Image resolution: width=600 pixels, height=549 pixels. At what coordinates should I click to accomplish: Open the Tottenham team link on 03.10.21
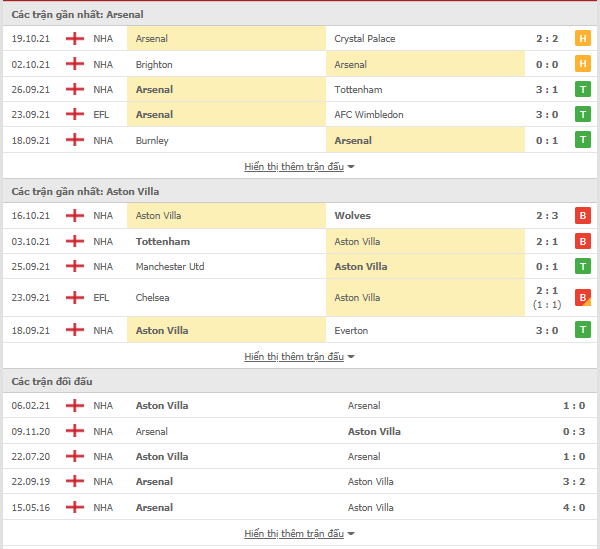pyautogui.click(x=163, y=242)
